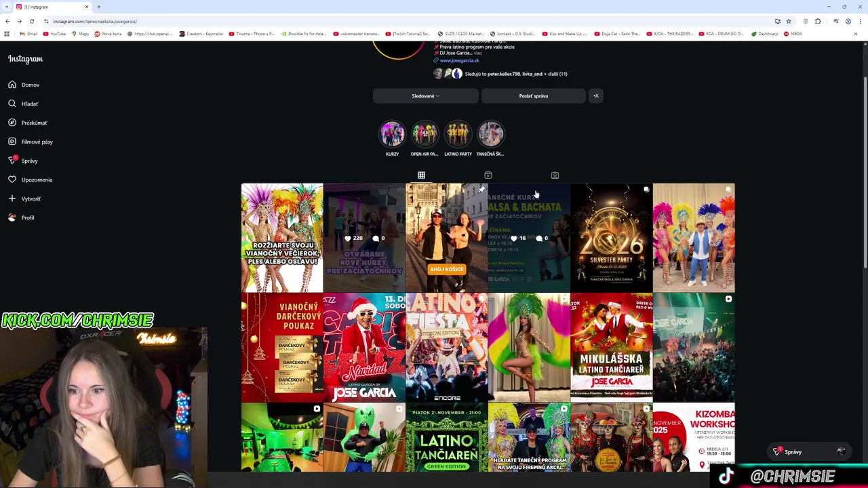Open the Chrome three-dot menu
The height and width of the screenshot is (488, 868).
tap(860, 21)
